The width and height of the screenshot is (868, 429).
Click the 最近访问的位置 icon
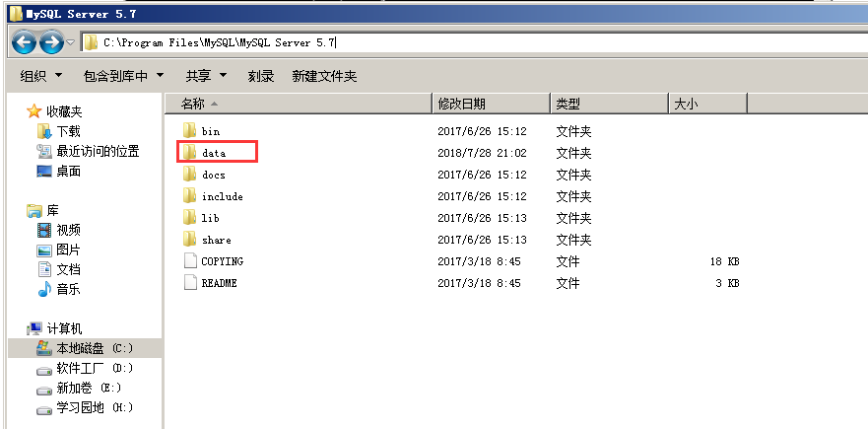pos(44,151)
